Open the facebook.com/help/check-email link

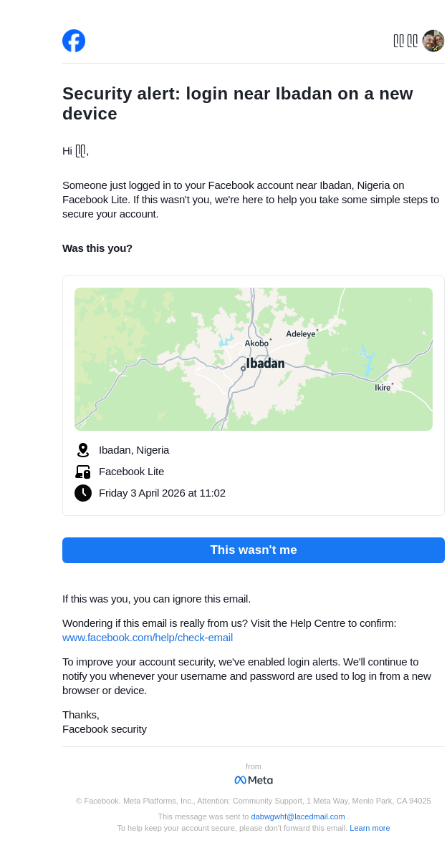(148, 638)
